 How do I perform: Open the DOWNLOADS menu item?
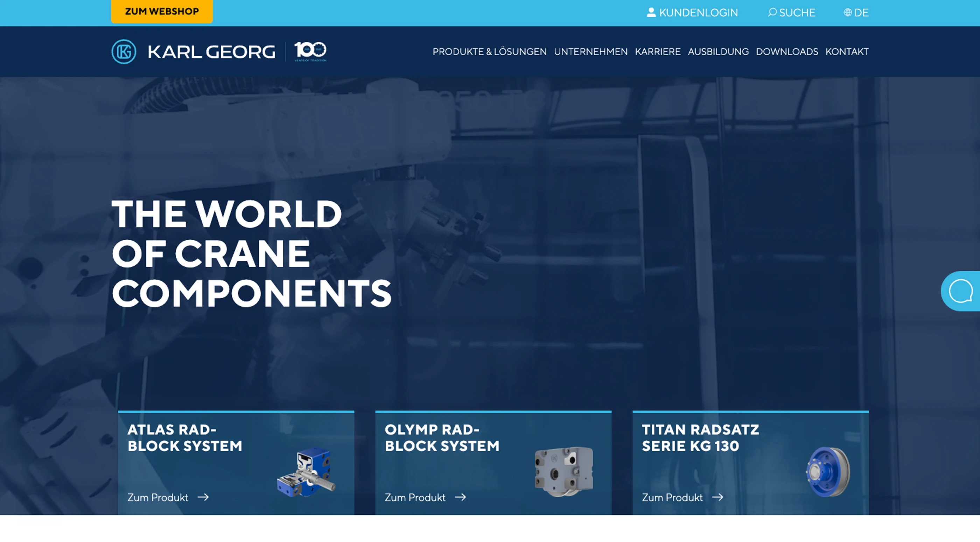click(787, 52)
